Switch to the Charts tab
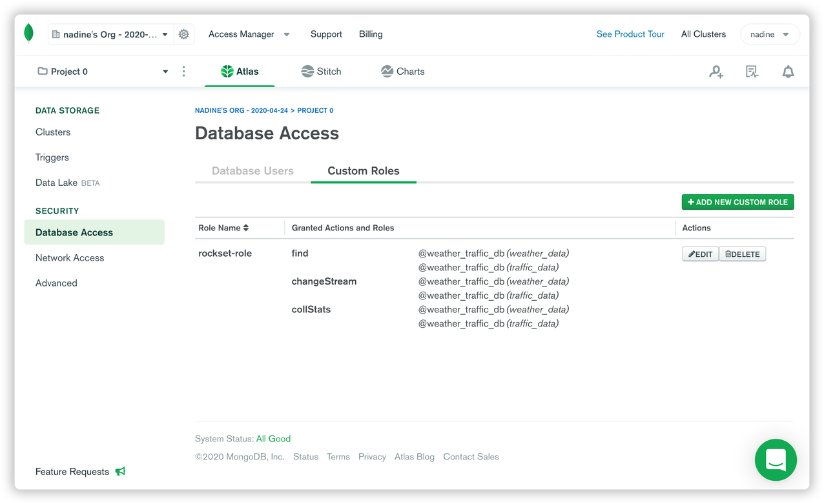This screenshot has height=504, width=824. pos(402,72)
